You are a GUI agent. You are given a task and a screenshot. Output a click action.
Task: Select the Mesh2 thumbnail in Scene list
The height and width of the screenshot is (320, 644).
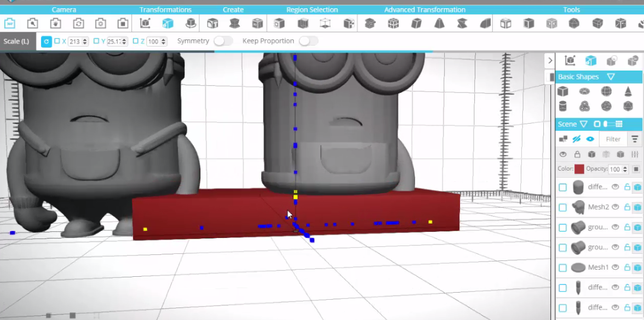click(x=578, y=207)
